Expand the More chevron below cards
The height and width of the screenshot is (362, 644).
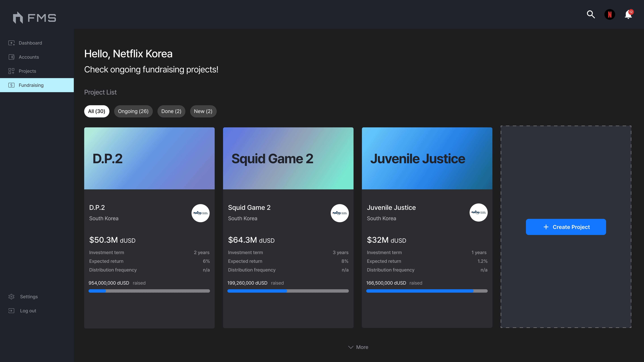(351, 347)
